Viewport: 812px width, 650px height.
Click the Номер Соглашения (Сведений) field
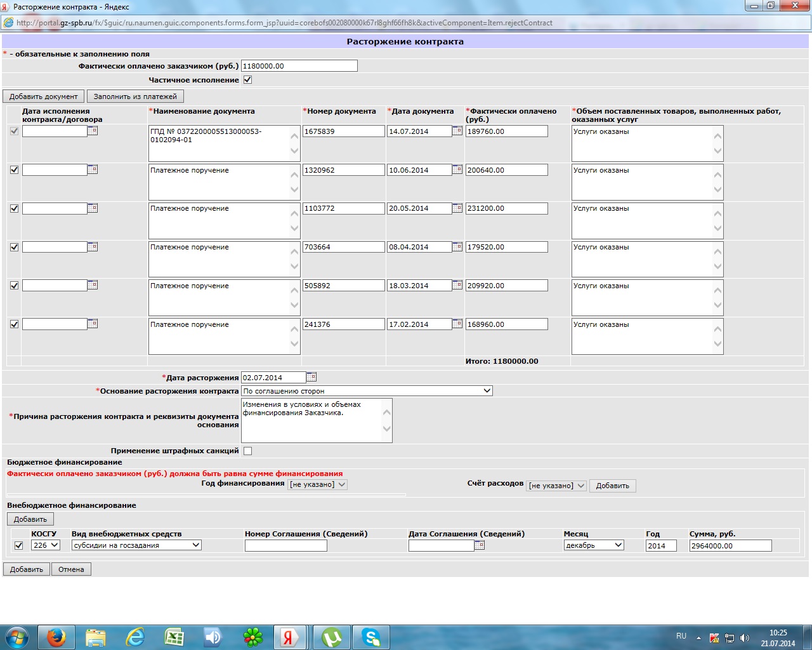point(286,545)
